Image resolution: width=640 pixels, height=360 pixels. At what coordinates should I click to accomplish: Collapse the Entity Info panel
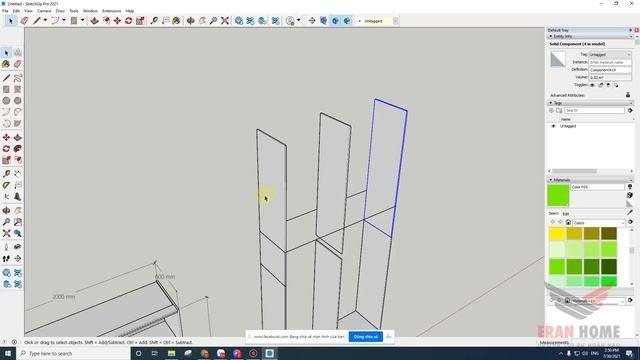coord(551,36)
